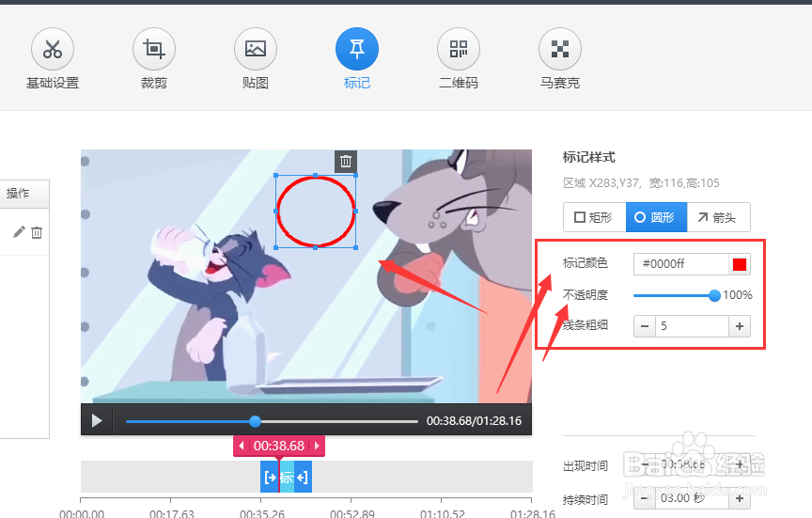
Task: Click the 00:38.68/01:28.16 time readout
Action: pos(474,421)
